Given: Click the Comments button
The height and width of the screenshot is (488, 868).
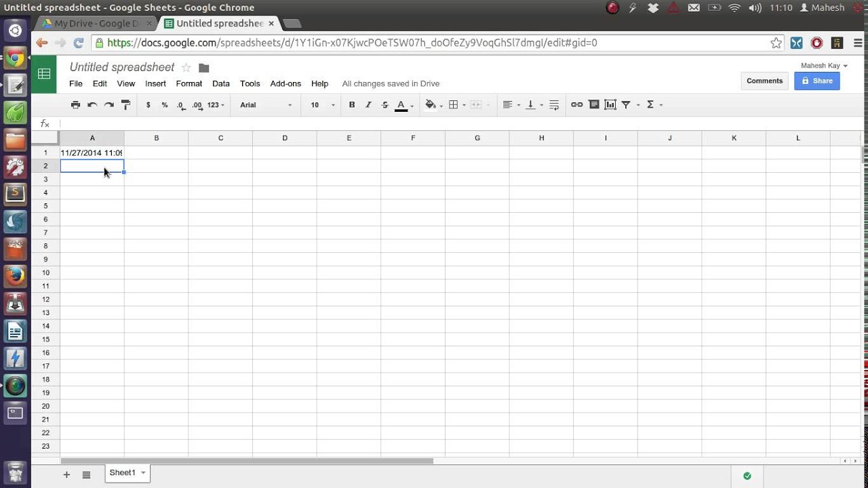Looking at the screenshot, I should pos(764,81).
